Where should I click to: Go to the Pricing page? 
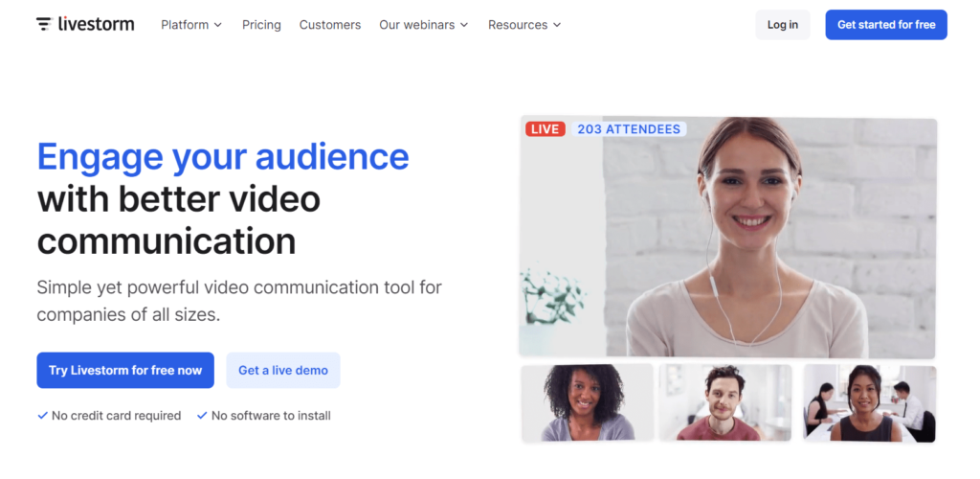pos(261,25)
